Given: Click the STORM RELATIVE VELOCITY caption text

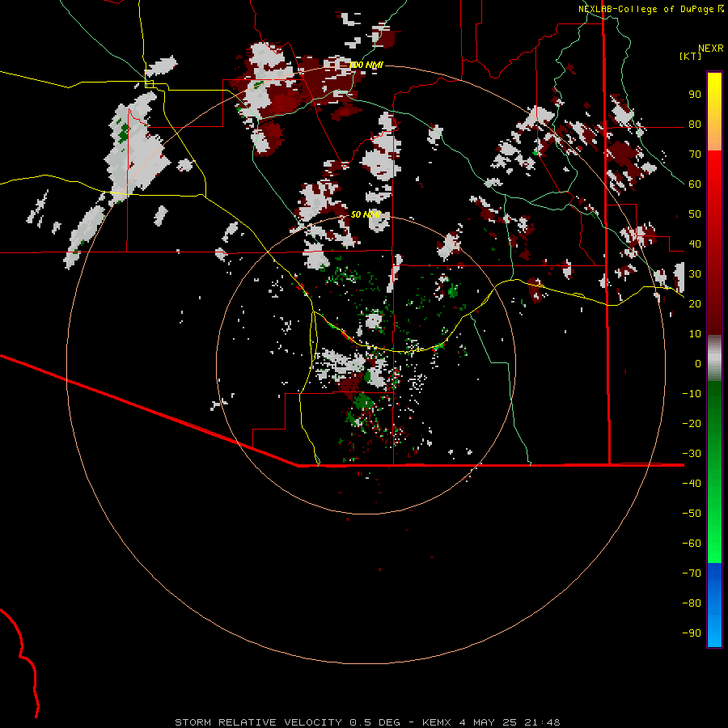Looking at the screenshot, I should tap(258, 722).
